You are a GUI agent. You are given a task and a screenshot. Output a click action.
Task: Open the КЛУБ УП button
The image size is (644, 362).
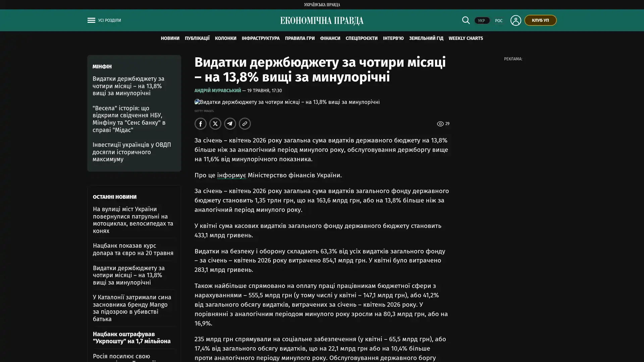(540, 20)
